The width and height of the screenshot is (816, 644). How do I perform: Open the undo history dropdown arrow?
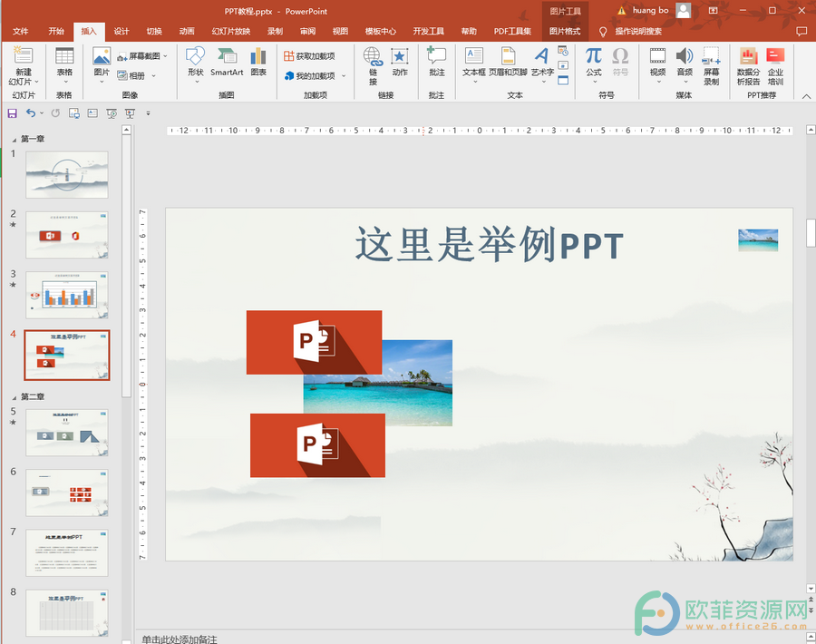pos(42,113)
